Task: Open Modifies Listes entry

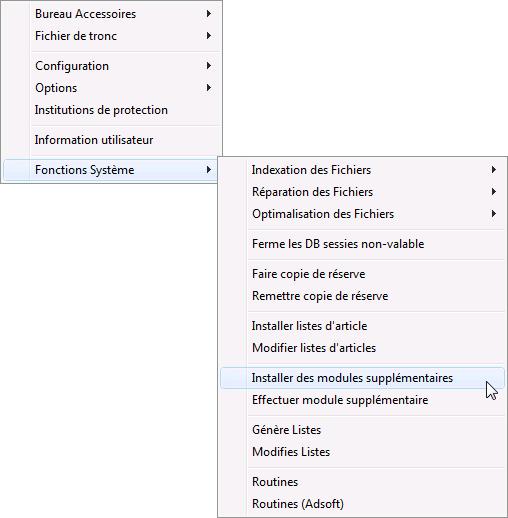Action: [x=362, y=452]
